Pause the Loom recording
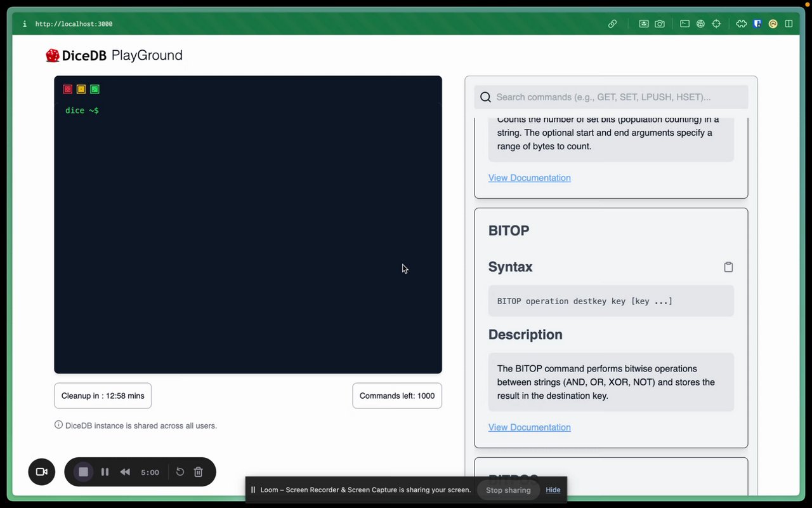This screenshot has height=508, width=812. (105, 472)
